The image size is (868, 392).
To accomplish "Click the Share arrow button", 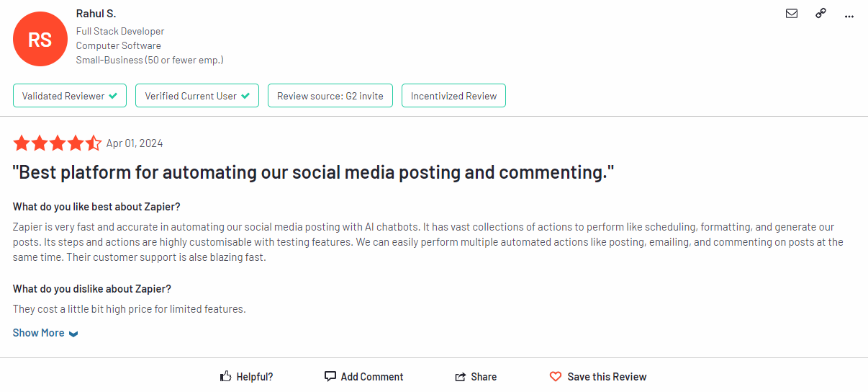I will [x=476, y=376].
